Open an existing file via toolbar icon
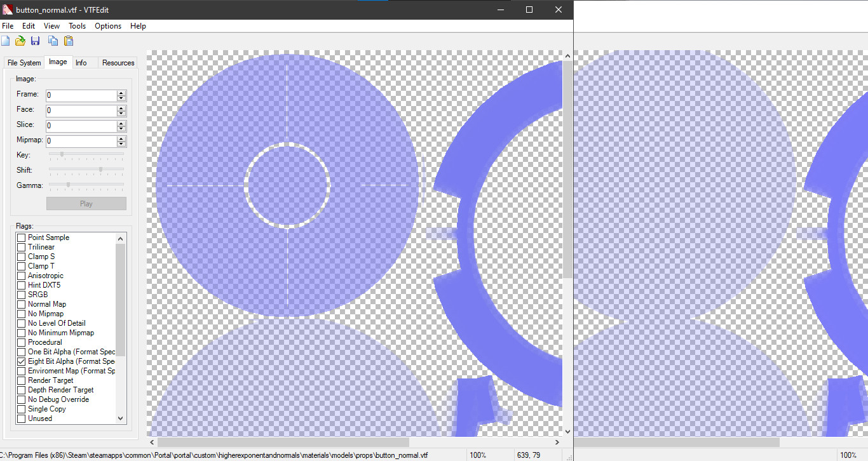 point(20,40)
